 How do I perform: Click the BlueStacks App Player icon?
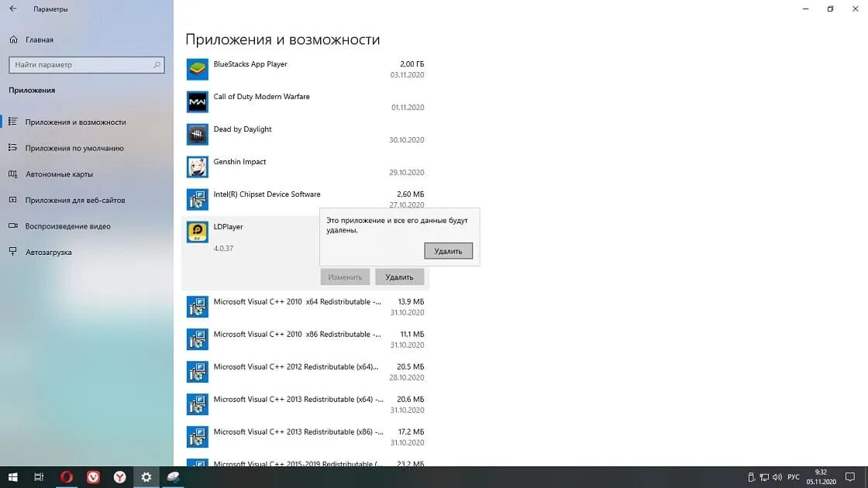(197, 69)
